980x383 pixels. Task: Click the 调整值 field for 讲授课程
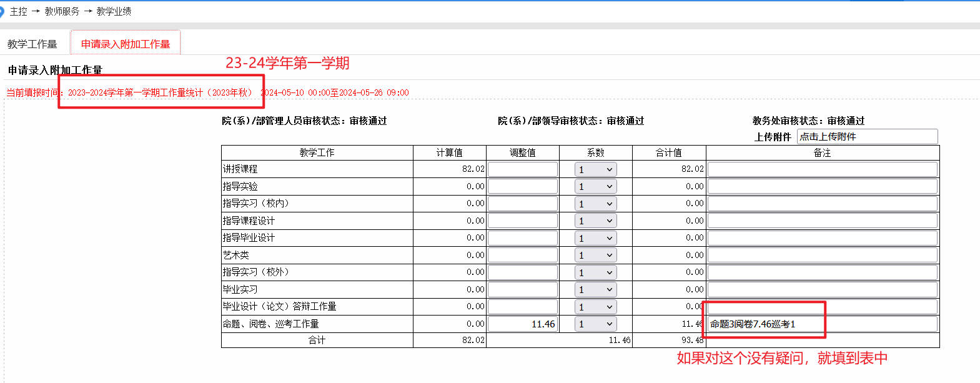[523, 169]
